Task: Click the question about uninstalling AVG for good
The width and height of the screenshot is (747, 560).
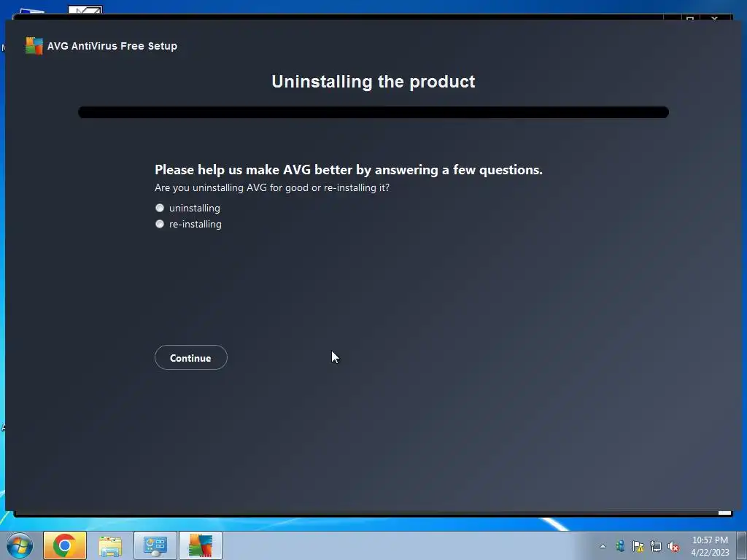Action: [x=272, y=187]
